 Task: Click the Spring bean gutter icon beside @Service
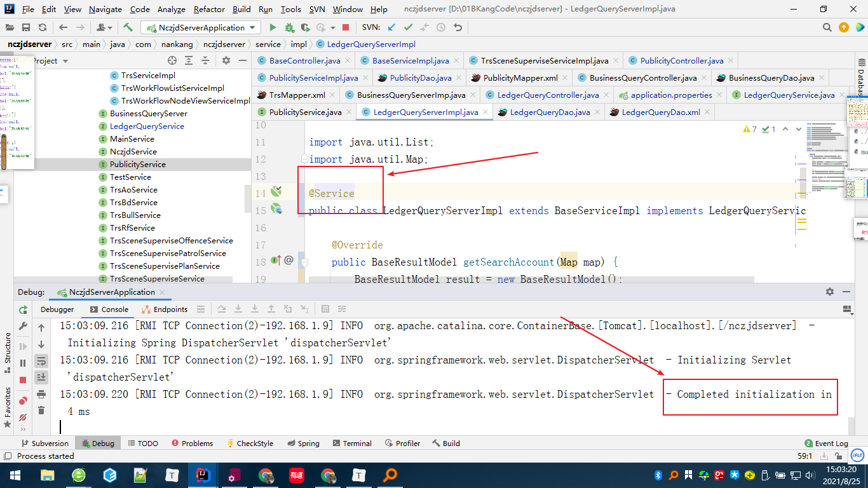coord(276,191)
